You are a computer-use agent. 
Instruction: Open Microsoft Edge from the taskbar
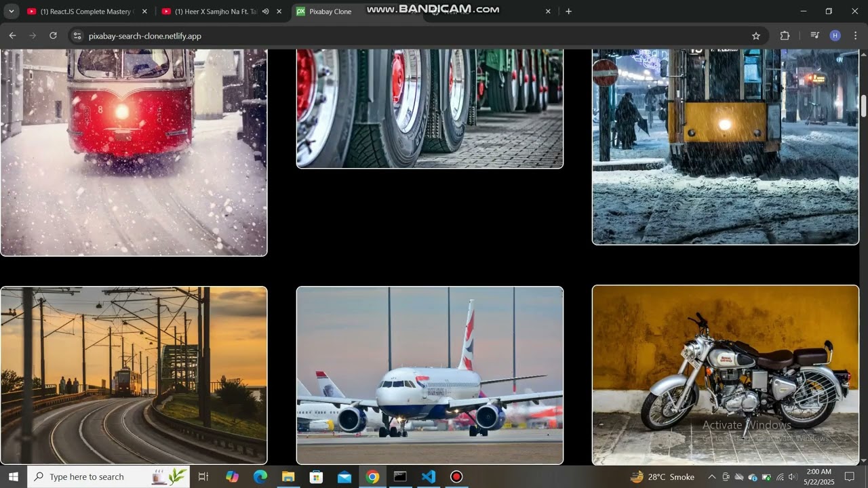(260, 476)
